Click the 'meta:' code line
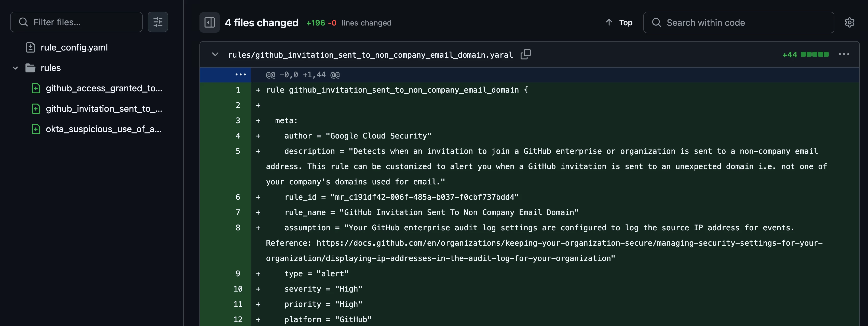This screenshot has height=326, width=868. tap(286, 120)
